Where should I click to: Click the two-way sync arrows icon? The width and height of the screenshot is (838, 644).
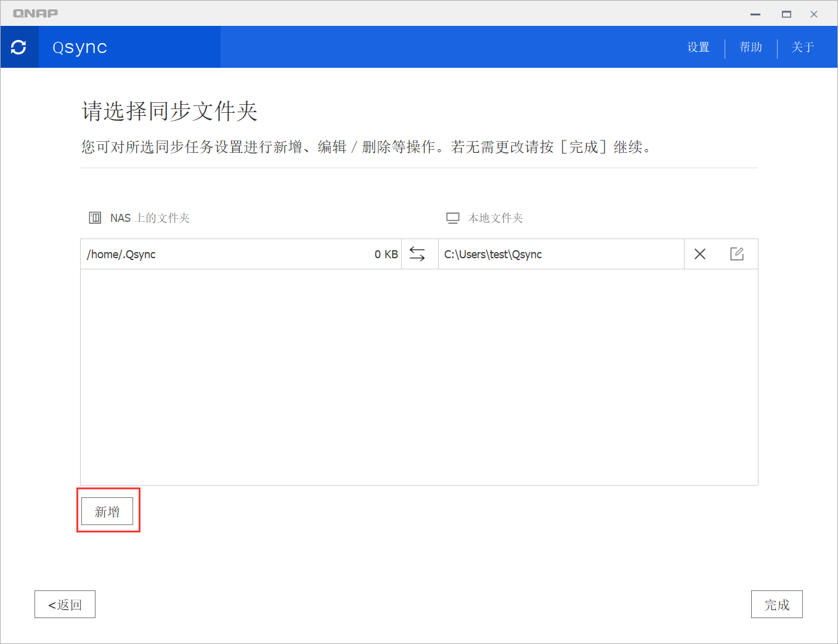(x=417, y=254)
